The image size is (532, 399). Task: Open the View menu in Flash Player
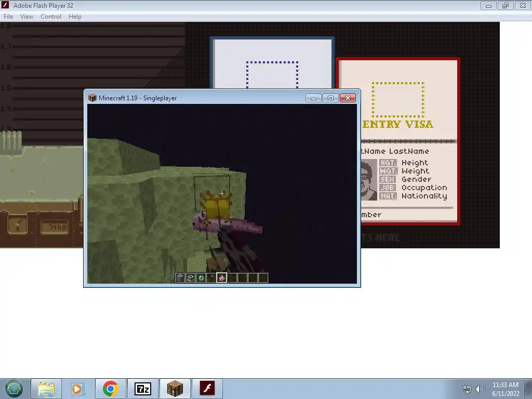coord(26,17)
